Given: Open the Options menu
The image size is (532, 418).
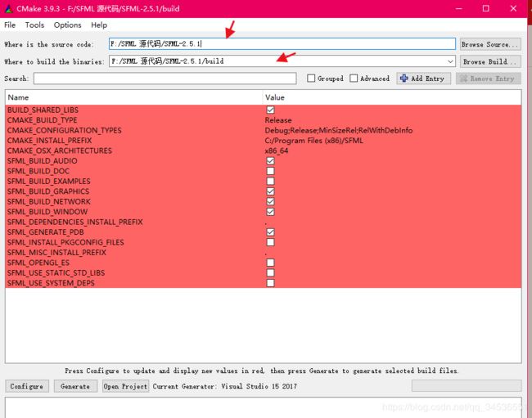Looking at the screenshot, I should click(67, 25).
